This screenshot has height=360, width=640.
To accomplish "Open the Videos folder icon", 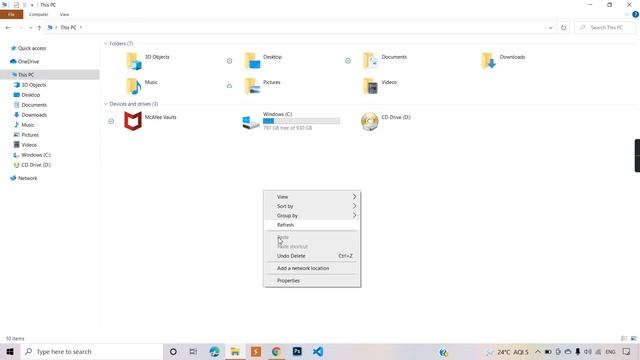I will click(370, 87).
